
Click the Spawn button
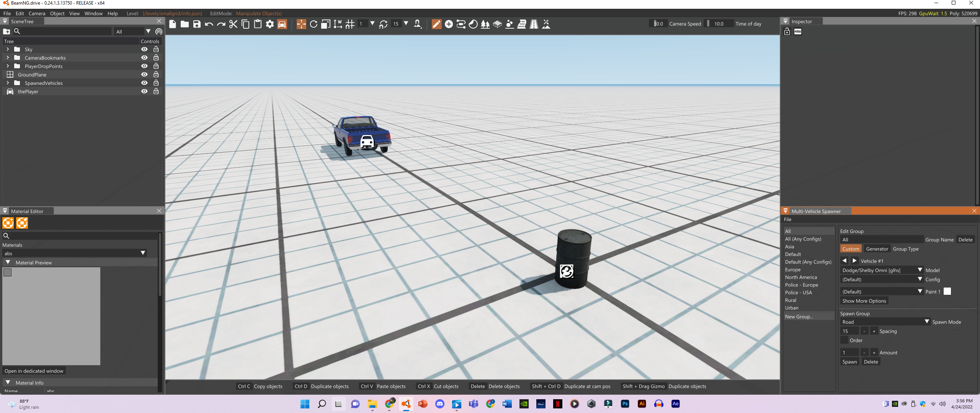849,362
